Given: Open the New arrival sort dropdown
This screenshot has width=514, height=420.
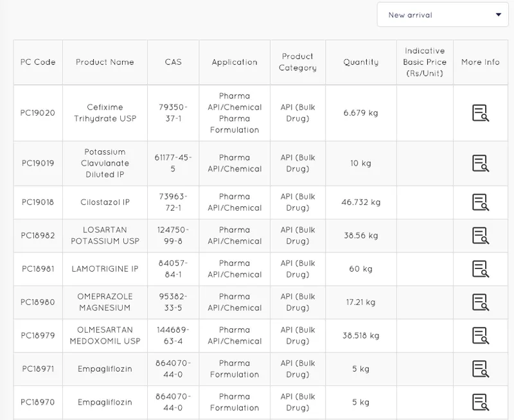Looking at the screenshot, I should click(443, 15).
